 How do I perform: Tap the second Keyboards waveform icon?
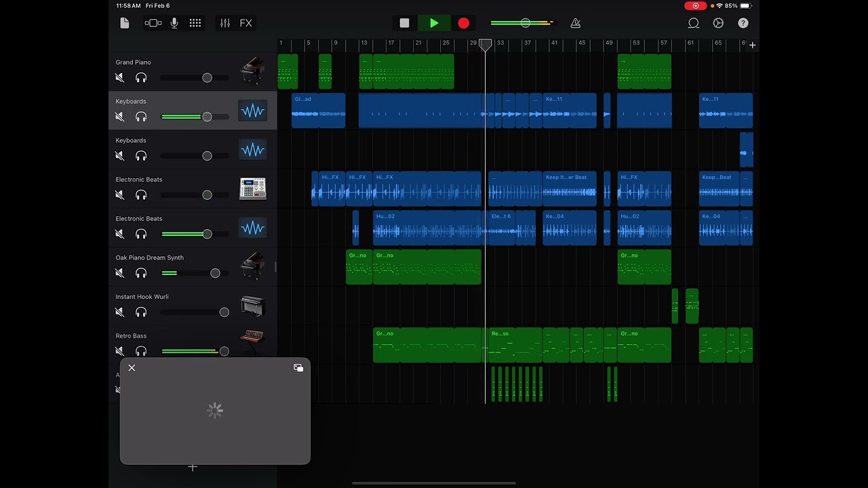tap(252, 150)
